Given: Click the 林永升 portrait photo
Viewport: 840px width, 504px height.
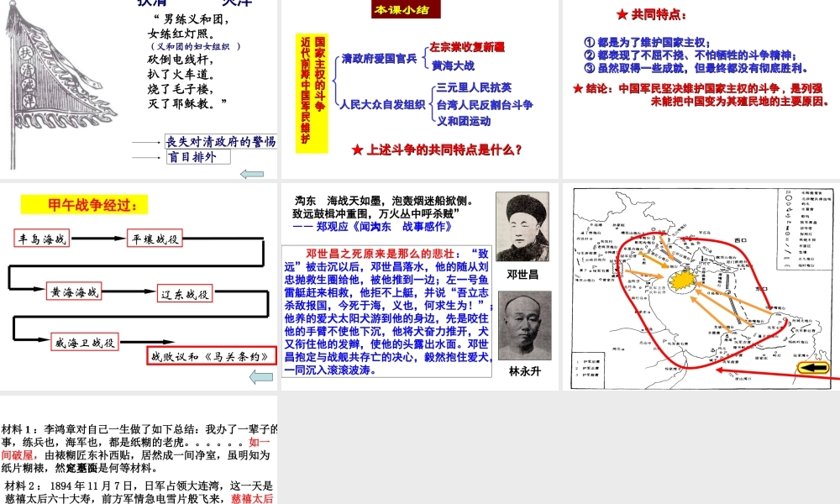Looking at the screenshot, I should [524, 326].
